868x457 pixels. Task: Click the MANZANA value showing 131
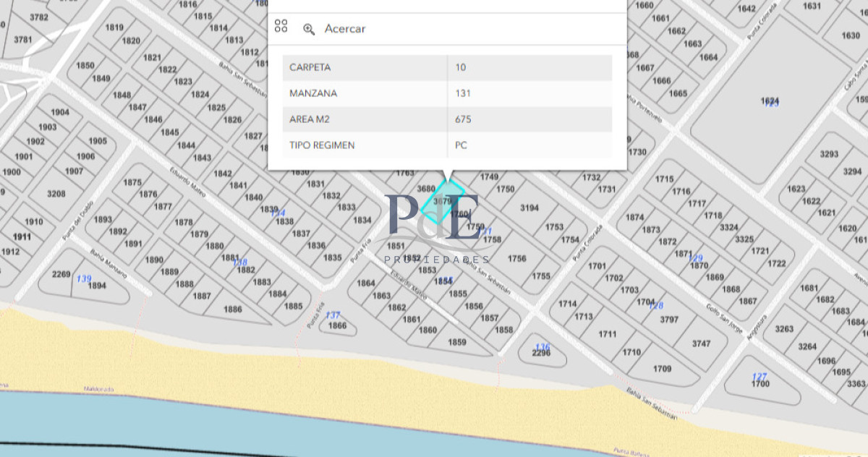[x=463, y=93]
